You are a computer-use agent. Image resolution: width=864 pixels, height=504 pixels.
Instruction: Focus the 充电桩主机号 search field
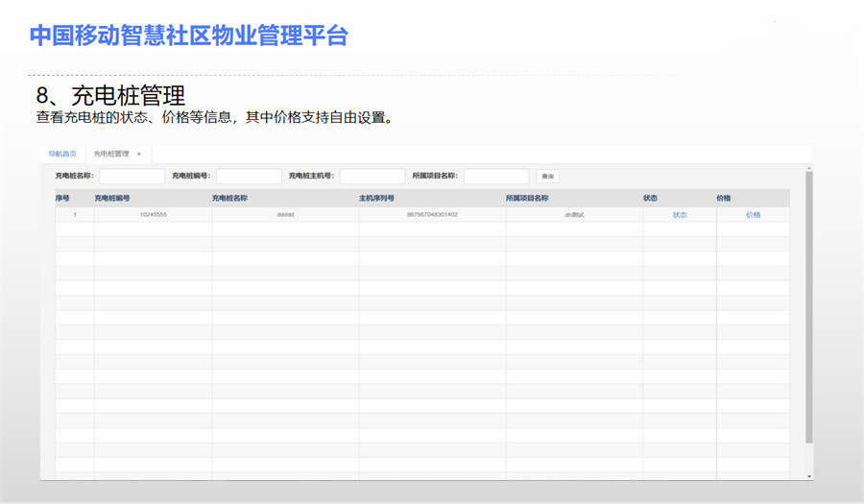(372, 177)
